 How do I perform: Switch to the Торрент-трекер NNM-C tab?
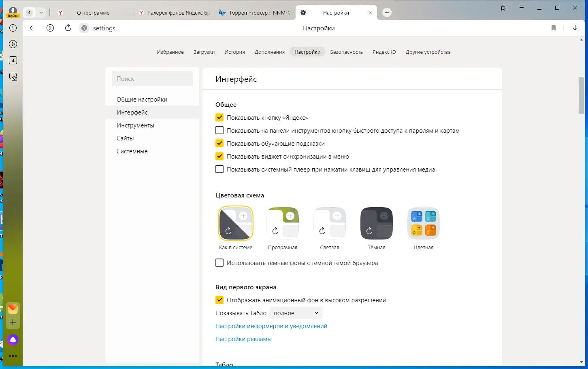click(x=255, y=13)
